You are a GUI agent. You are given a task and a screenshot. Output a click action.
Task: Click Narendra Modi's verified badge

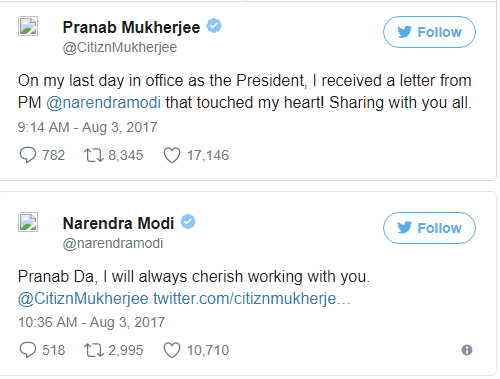pyautogui.click(x=188, y=222)
